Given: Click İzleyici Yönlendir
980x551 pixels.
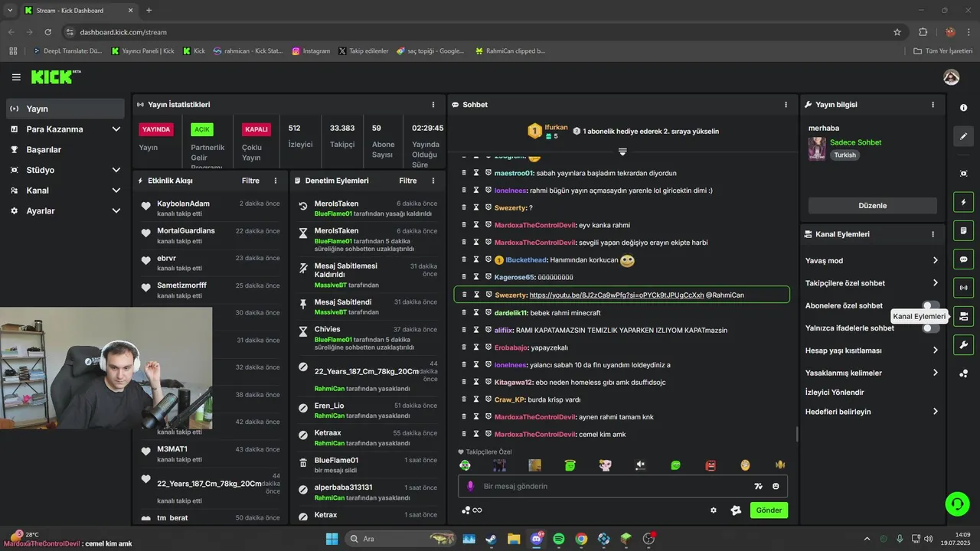Looking at the screenshot, I should coord(835,392).
